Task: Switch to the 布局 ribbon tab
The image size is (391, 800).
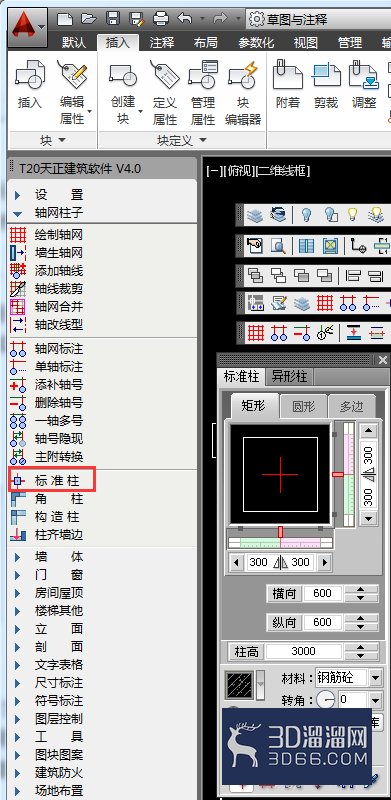Action: 206,42
